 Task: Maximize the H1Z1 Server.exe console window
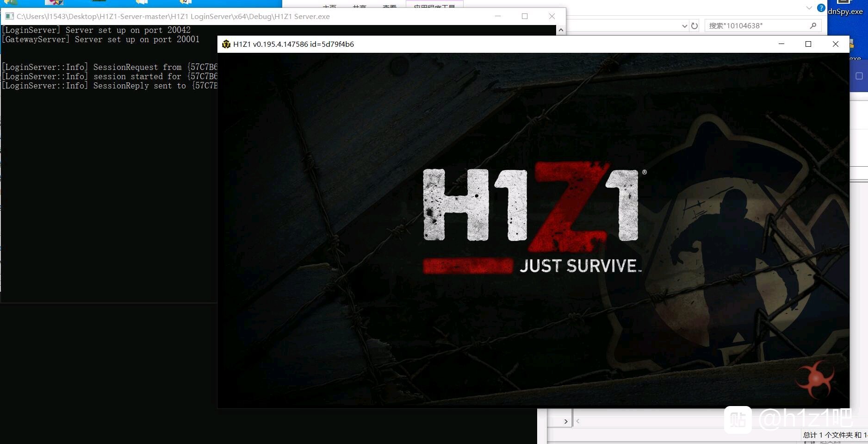click(x=525, y=16)
